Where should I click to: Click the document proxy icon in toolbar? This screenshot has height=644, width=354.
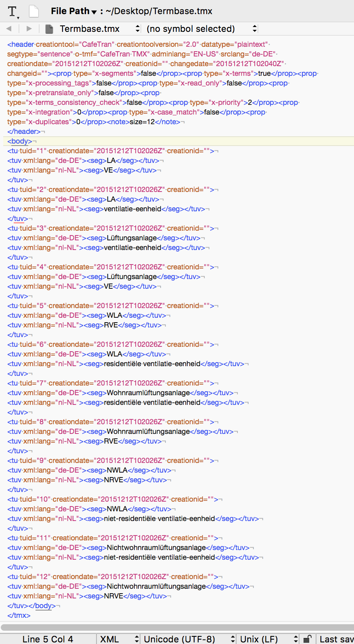click(x=34, y=11)
